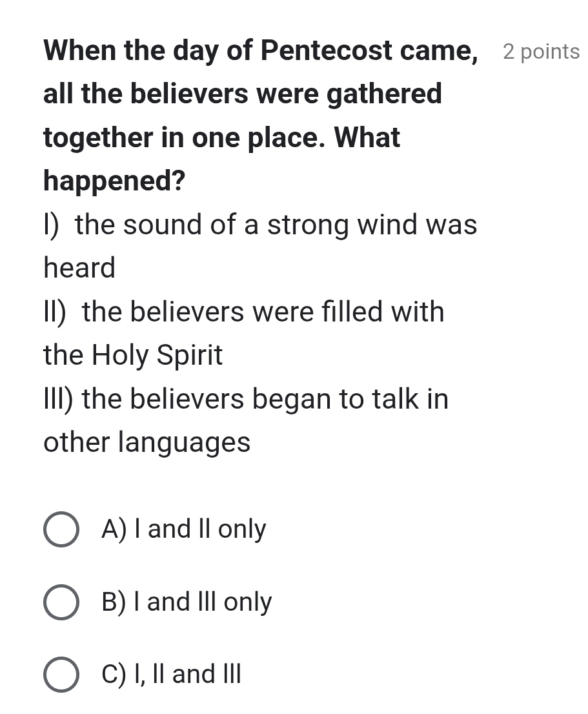Click the phrase 'other languages'

pyautogui.click(x=147, y=442)
